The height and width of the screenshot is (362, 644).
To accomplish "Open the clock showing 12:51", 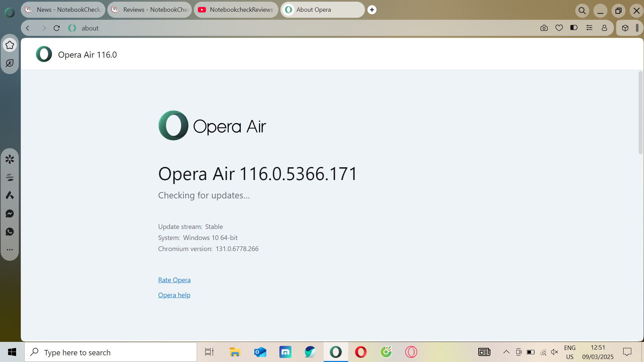I will tap(598, 352).
